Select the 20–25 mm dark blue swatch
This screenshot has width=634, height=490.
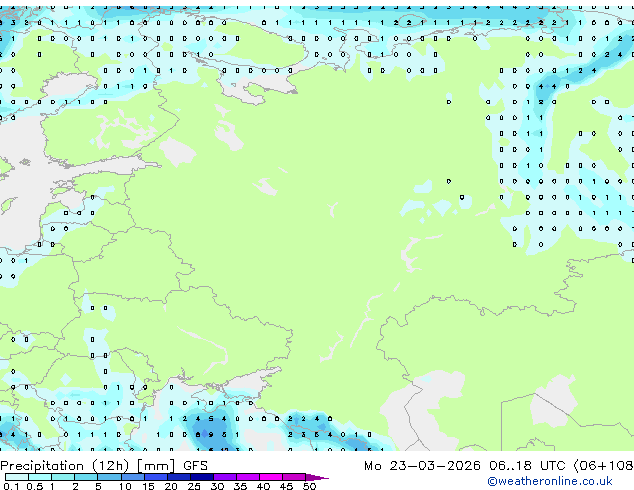(179, 477)
